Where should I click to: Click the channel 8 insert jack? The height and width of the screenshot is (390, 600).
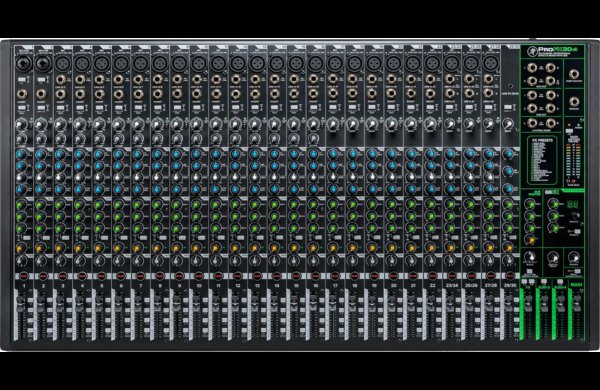(158, 94)
